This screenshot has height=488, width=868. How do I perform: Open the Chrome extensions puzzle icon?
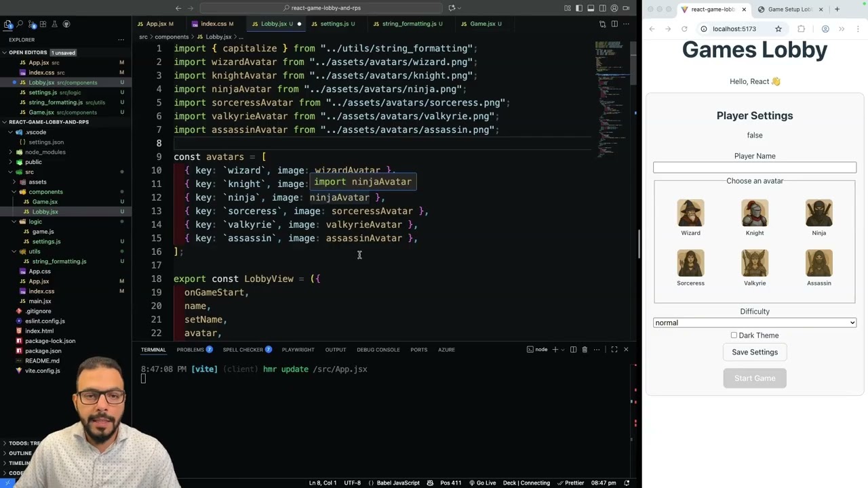click(802, 29)
